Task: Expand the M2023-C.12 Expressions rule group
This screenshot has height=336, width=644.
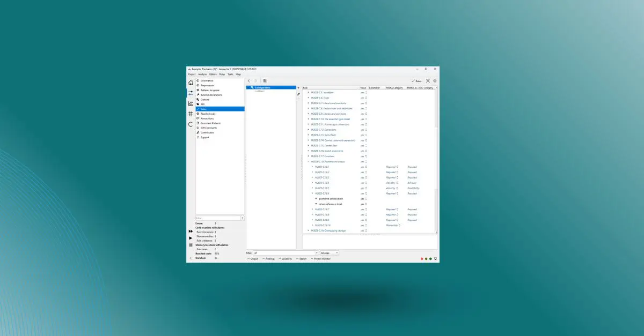Action: pyautogui.click(x=308, y=130)
